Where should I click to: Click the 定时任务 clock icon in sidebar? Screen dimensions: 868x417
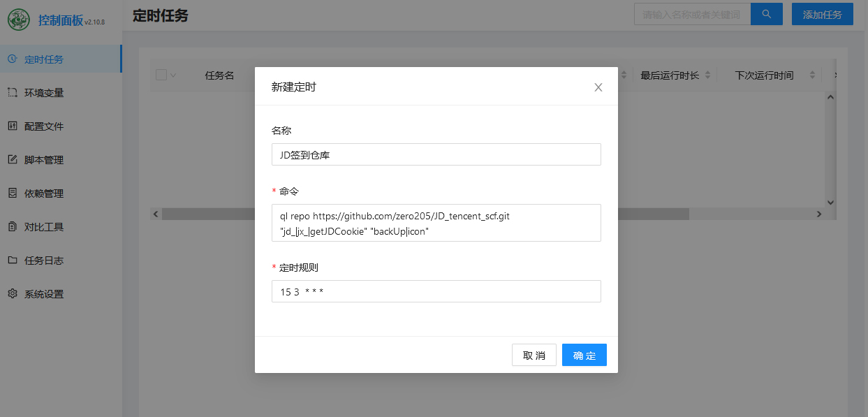(x=12, y=59)
